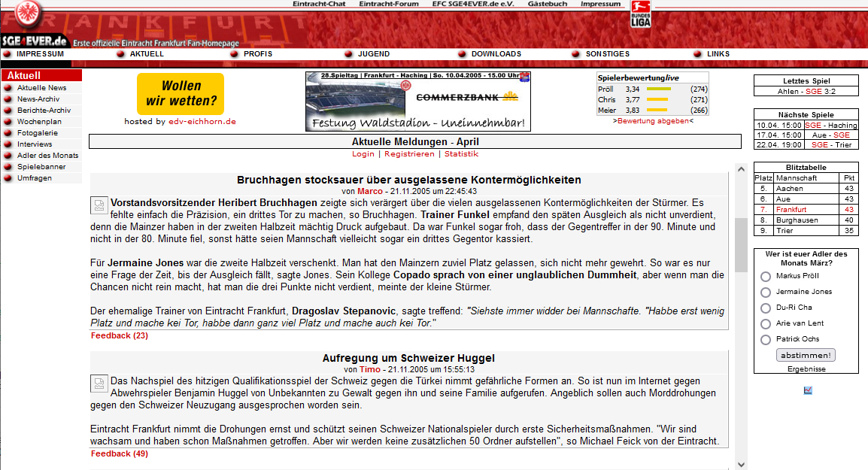868x470 pixels.
Task: Click the broken image icon in the Huggel article
Action: click(99, 384)
